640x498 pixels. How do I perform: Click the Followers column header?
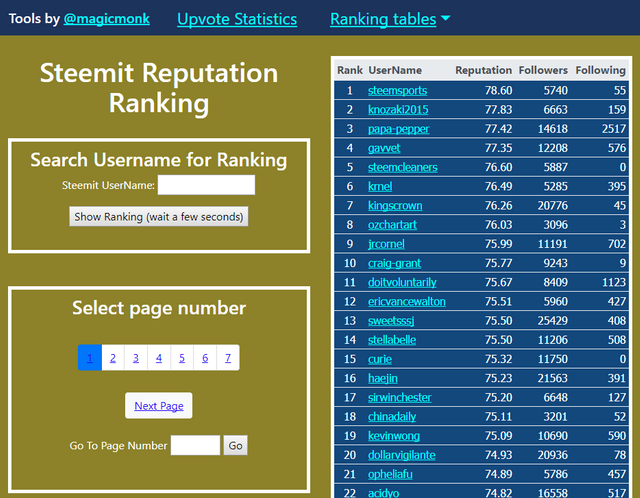(x=543, y=70)
